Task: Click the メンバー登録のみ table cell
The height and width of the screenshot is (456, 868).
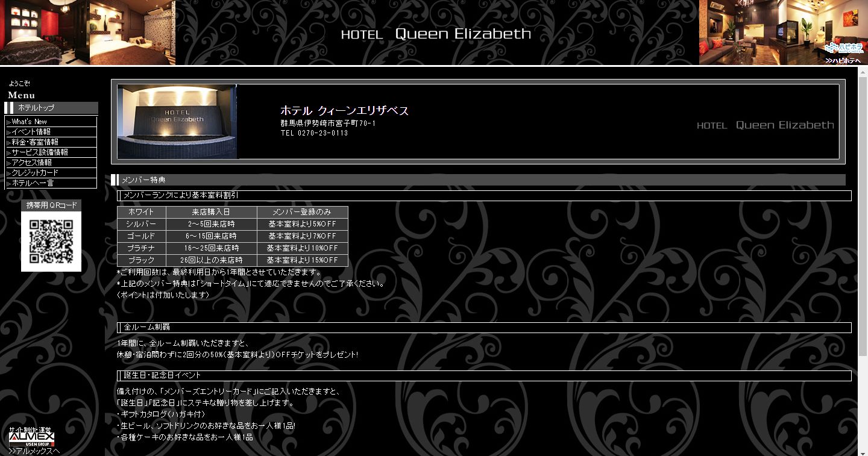Action: [303, 212]
